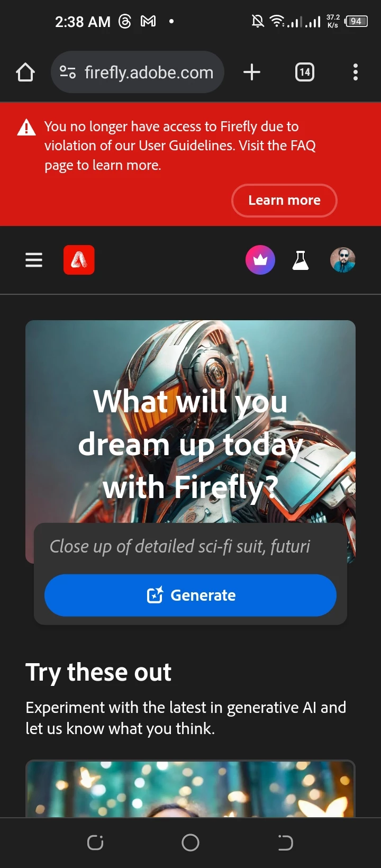Tap Android back navigation button
Image resolution: width=381 pixels, height=868 pixels.
click(286, 843)
